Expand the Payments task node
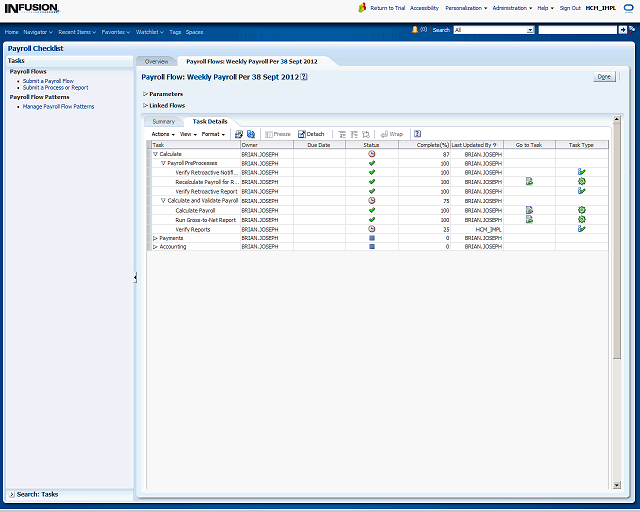 pyautogui.click(x=155, y=238)
